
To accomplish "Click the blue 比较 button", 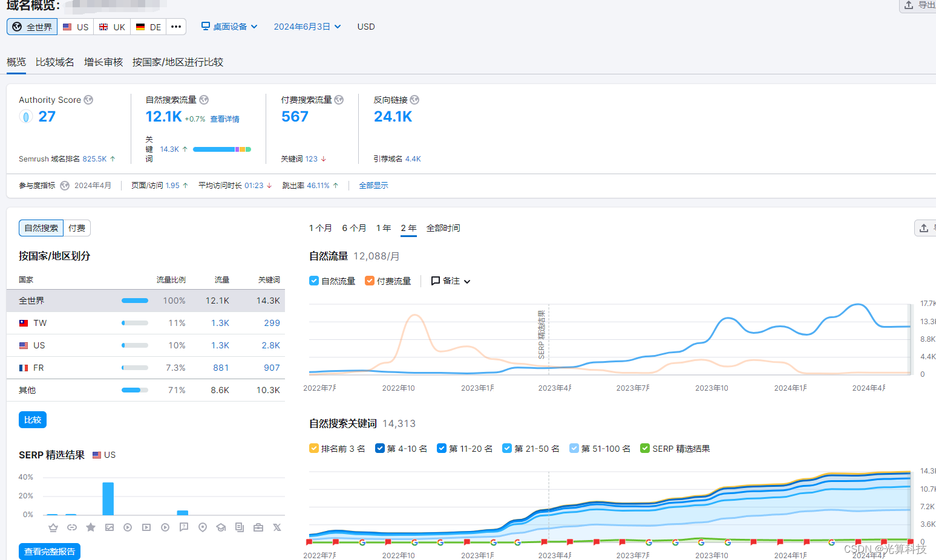I will (x=33, y=420).
